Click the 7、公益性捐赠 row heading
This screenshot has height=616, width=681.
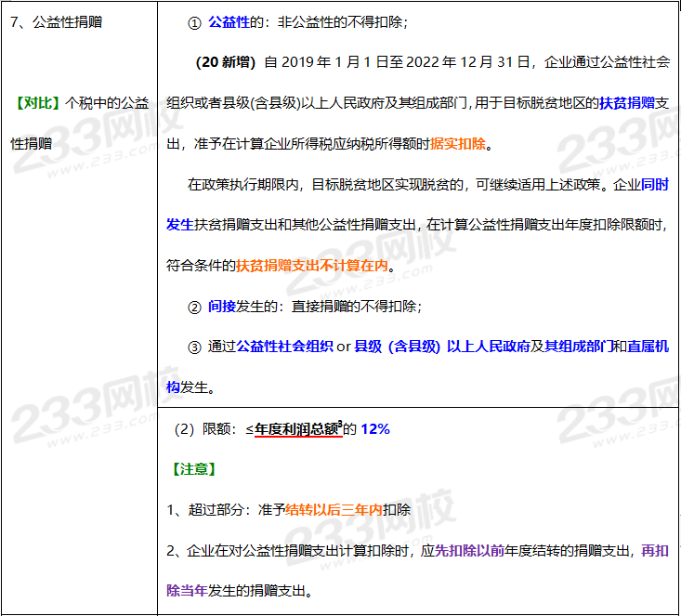(55, 22)
